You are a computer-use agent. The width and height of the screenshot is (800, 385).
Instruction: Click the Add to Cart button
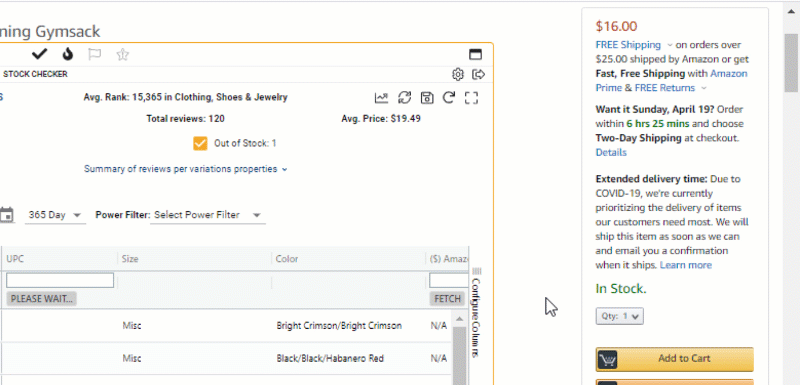674,359
